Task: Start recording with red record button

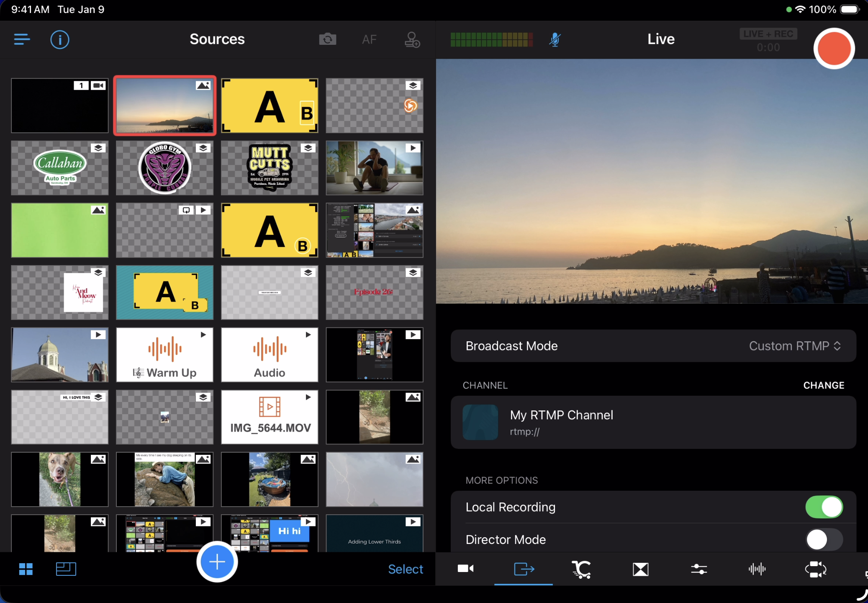Action: [834, 49]
